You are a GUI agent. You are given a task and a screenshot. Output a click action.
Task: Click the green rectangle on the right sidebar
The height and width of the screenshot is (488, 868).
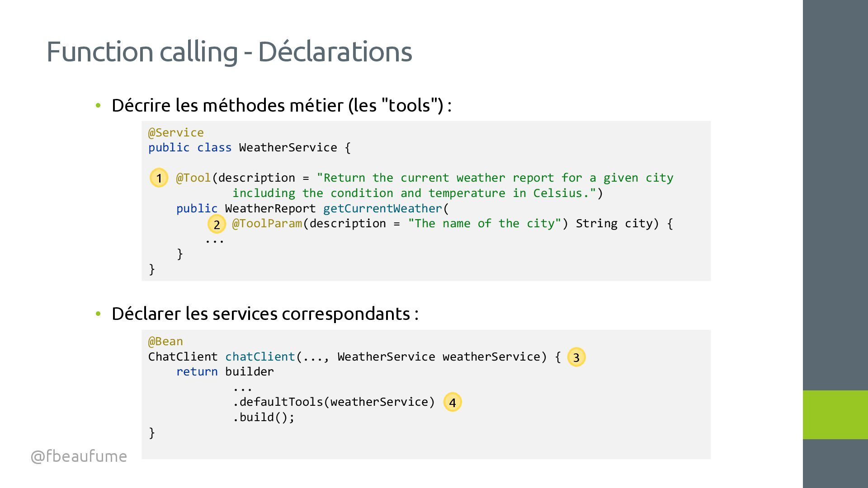coord(835,414)
